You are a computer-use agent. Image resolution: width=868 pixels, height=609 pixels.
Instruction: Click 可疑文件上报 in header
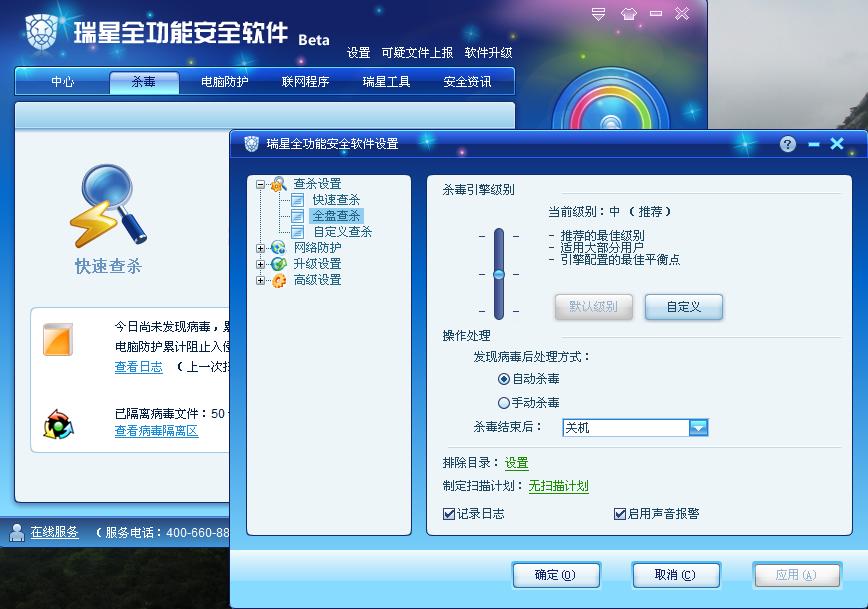tap(417, 53)
